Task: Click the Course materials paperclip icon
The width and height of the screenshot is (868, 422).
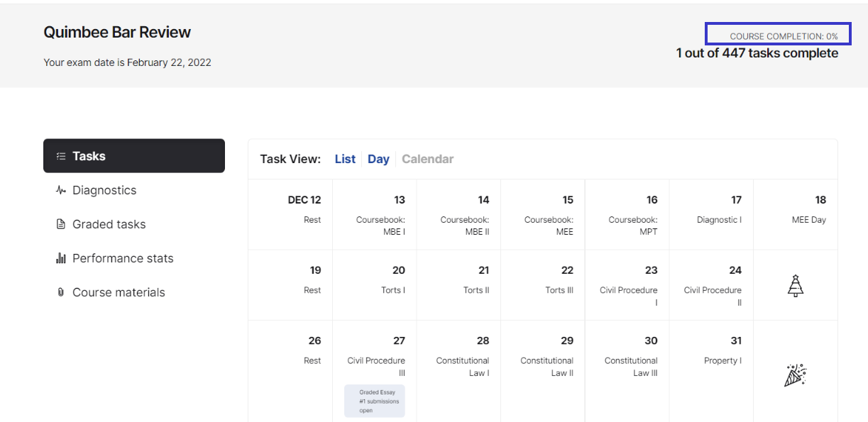Action: pos(61,292)
